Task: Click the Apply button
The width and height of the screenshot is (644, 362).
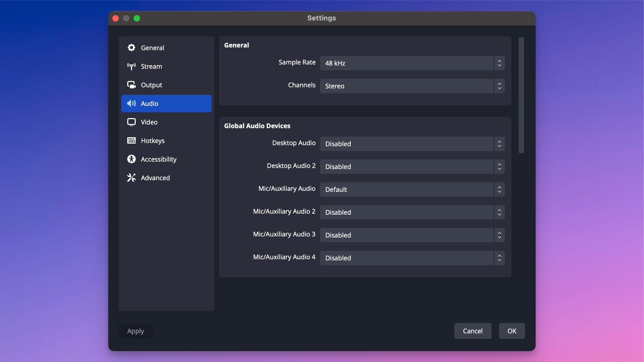Action: click(136, 331)
